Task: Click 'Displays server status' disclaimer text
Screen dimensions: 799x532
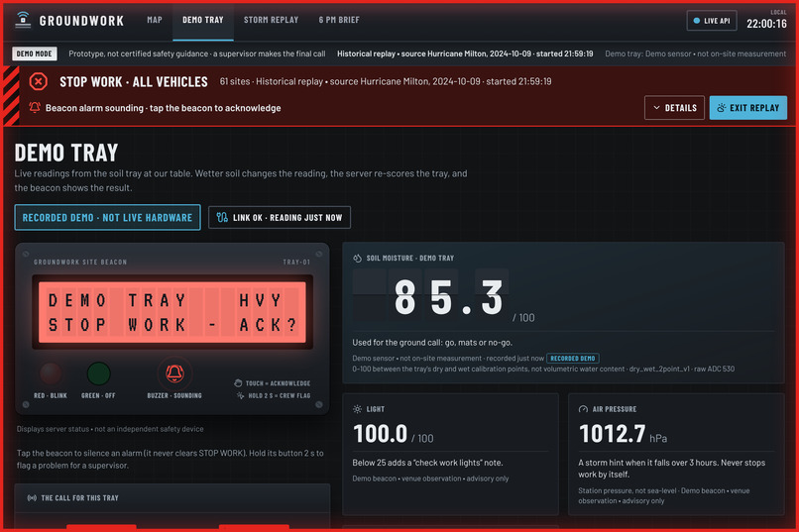Action: pos(110,429)
